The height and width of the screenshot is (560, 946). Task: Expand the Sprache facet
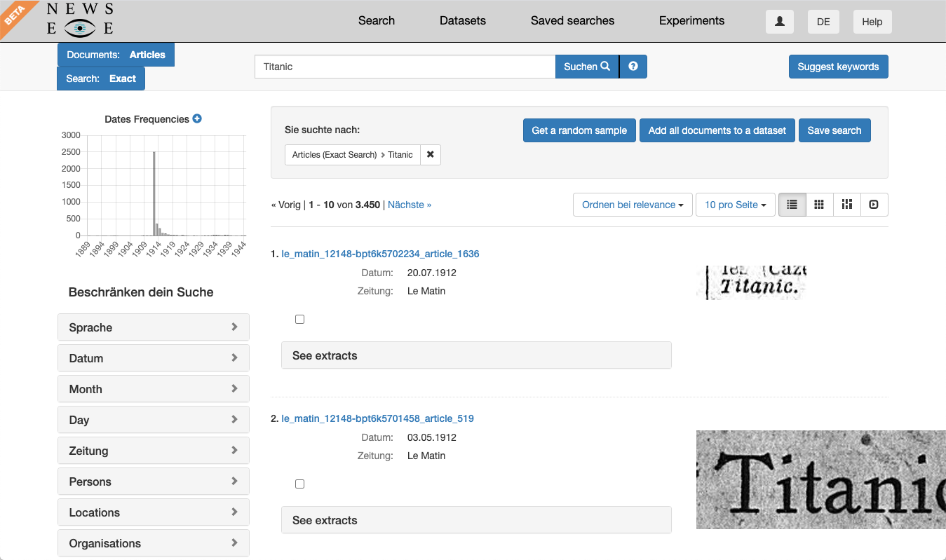coord(154,327)
